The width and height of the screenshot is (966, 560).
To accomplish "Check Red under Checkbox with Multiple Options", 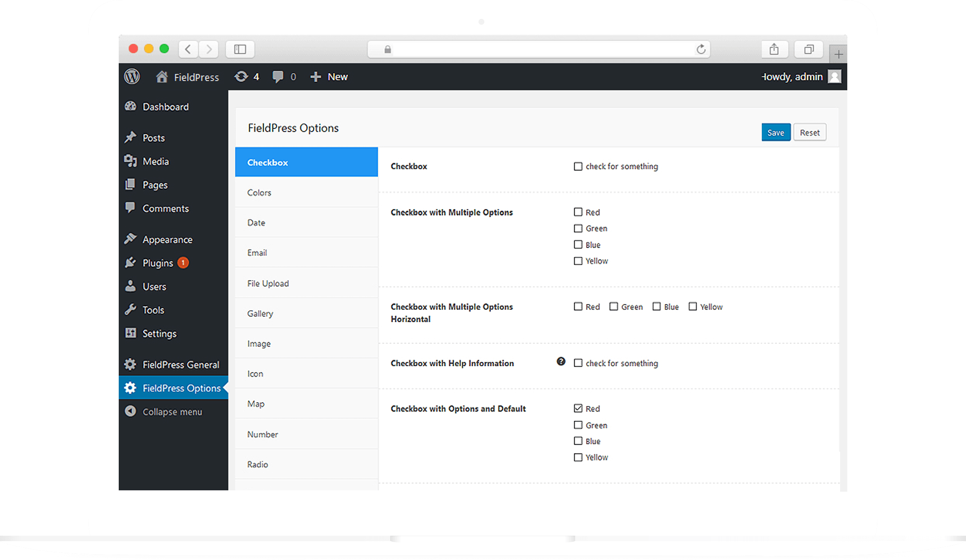I will 578,212.
